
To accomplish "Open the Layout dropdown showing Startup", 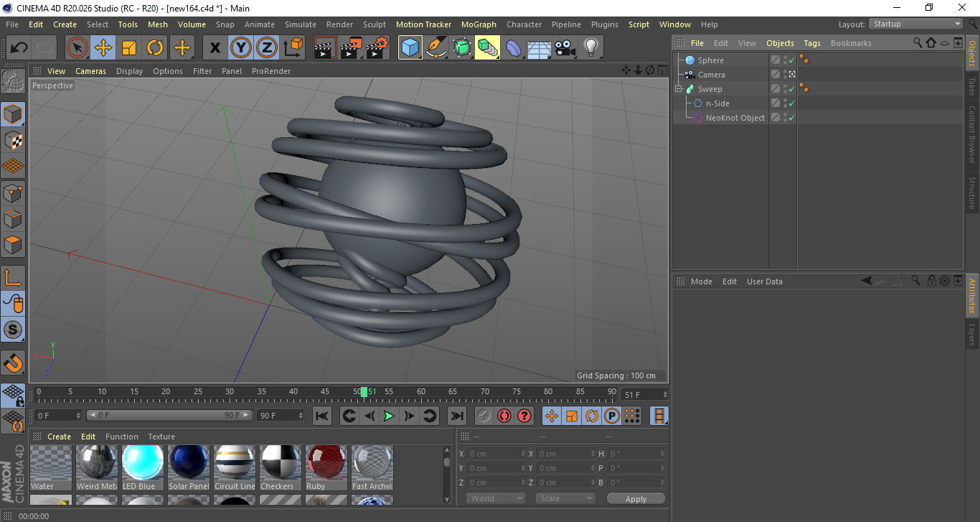I will coord(916,24).
